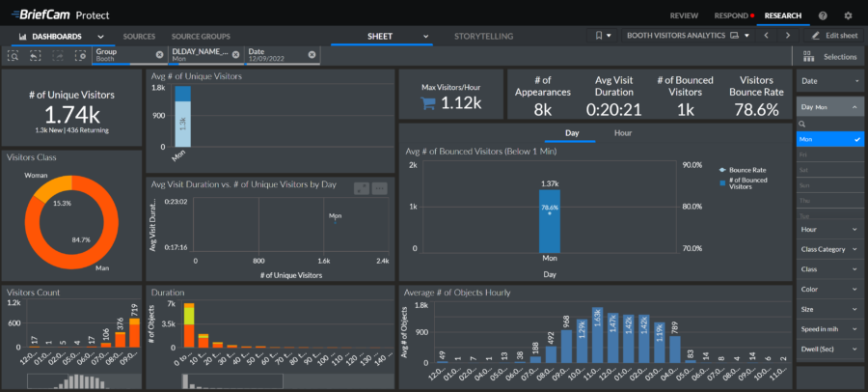Click the clear all selections icon

pyautogui.click(x=79, y=56)
